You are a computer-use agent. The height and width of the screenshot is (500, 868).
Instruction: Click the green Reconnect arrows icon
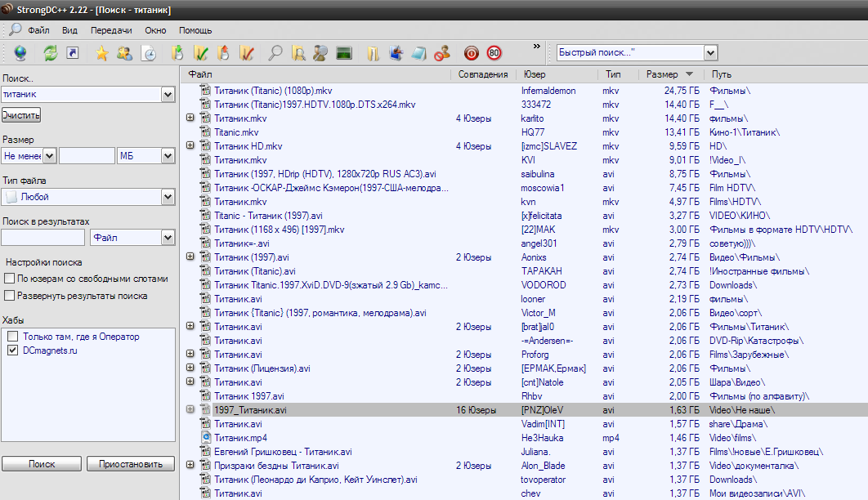point(51,53)
